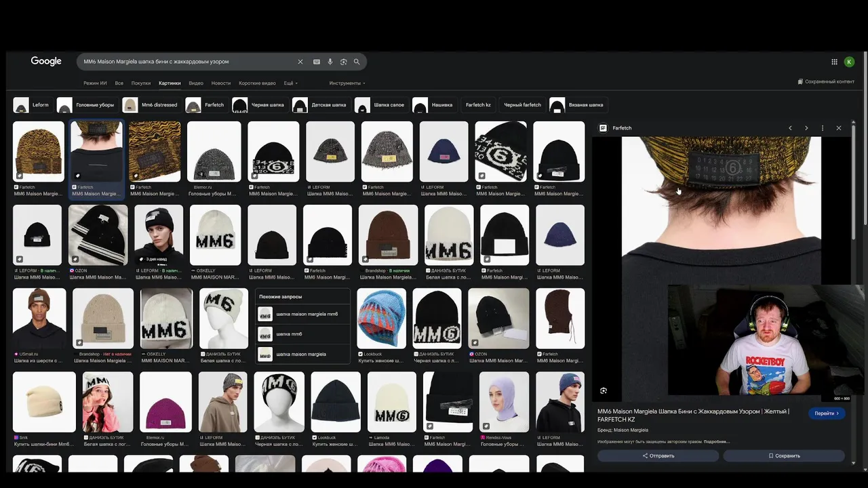Click the magnifier search button
This screenshot has height=488, width=868.
357,62
